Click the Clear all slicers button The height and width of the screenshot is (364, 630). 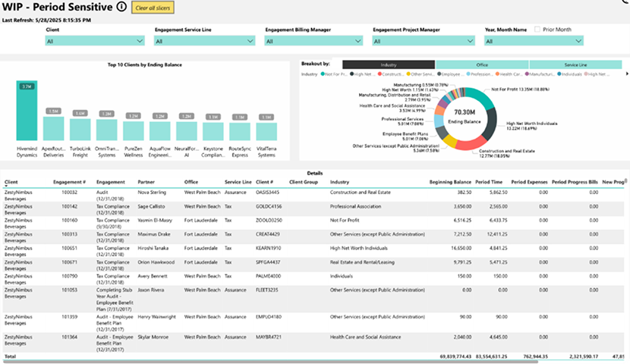pyautogui.click(x=152, y=8)
